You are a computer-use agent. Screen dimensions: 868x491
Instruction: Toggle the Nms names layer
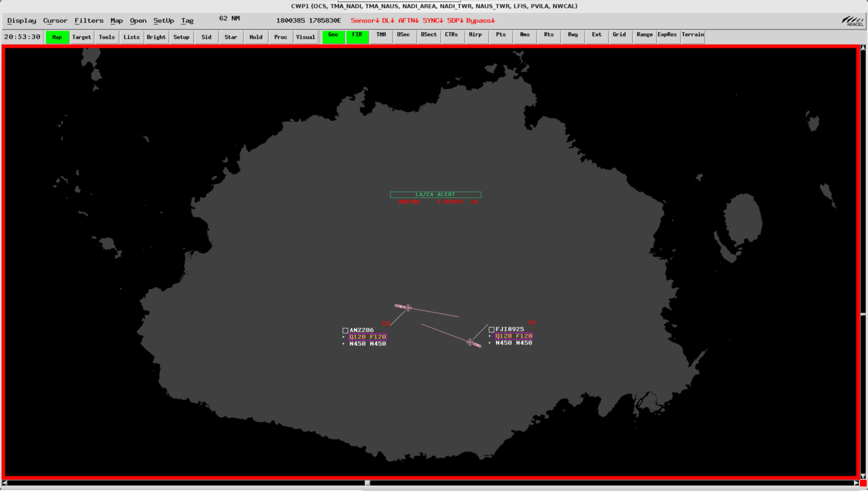[x=525, y=37]
